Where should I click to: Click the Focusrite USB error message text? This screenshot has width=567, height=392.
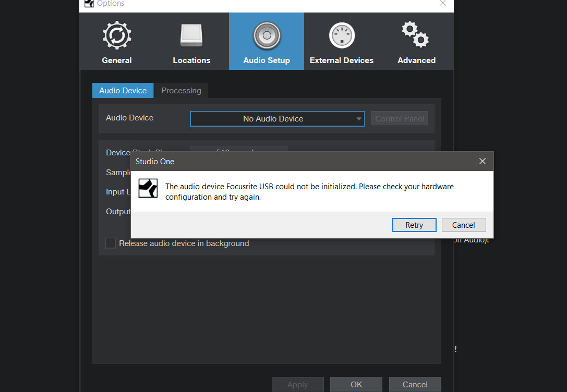click(x=309, y=192)
